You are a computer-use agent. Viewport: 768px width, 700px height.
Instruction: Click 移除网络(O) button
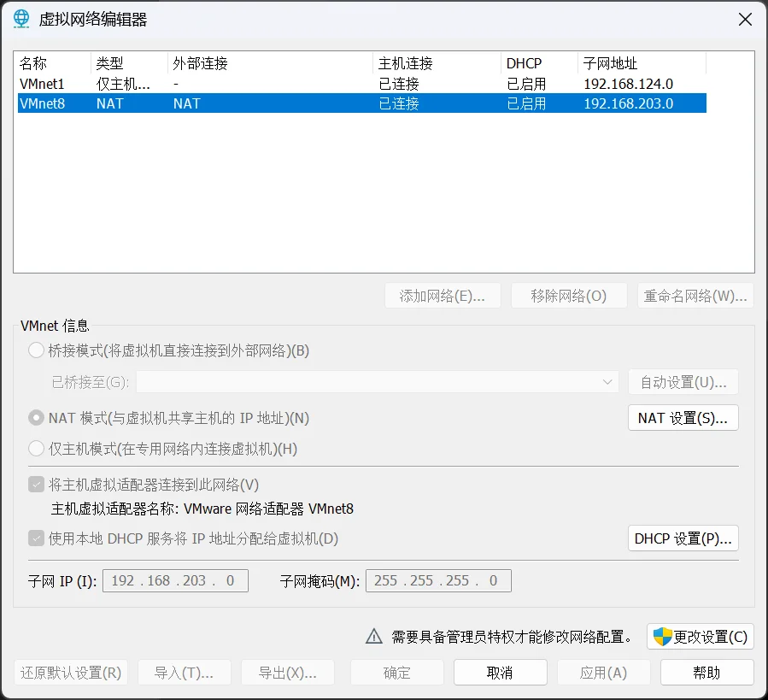(569, 296)
